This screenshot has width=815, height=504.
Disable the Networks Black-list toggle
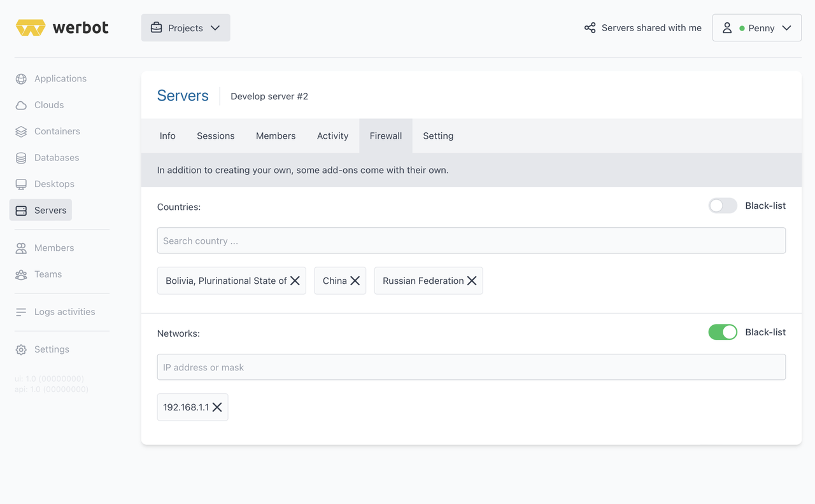click(x=723, y=332)
